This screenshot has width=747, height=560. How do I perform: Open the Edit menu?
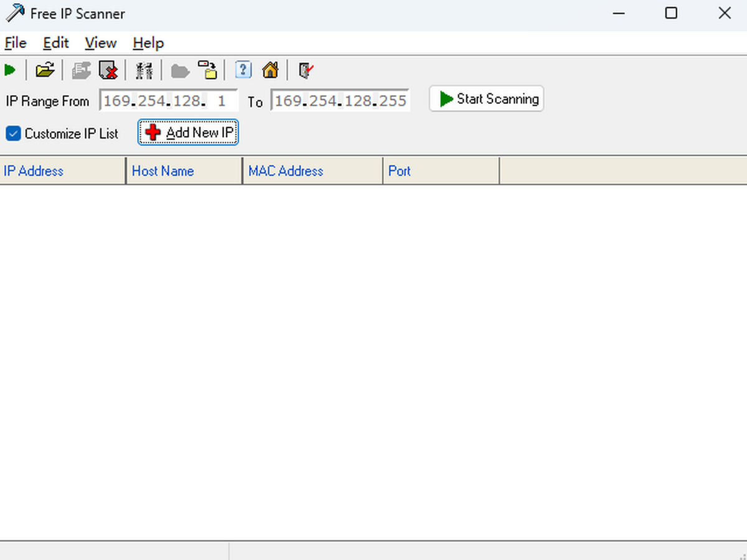click(55, 43)
